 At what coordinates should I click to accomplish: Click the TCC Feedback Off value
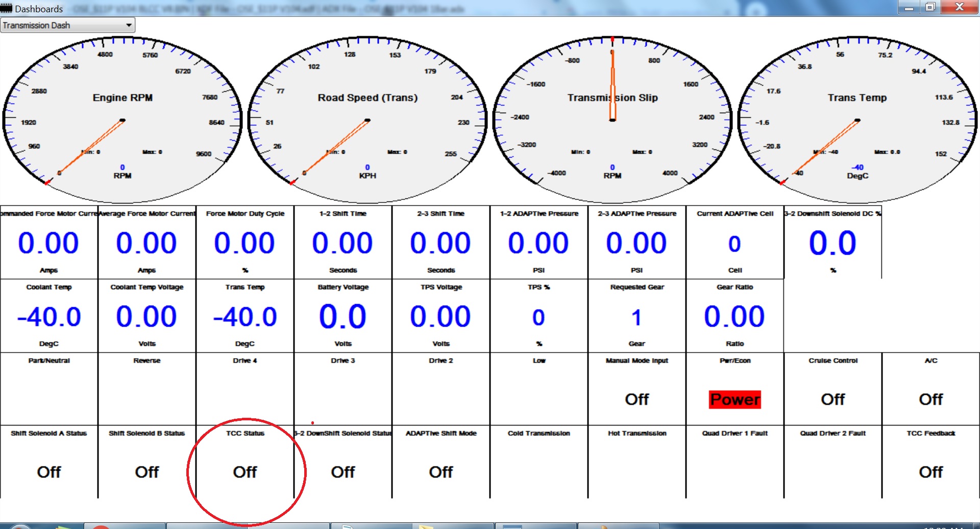point(931,472)
